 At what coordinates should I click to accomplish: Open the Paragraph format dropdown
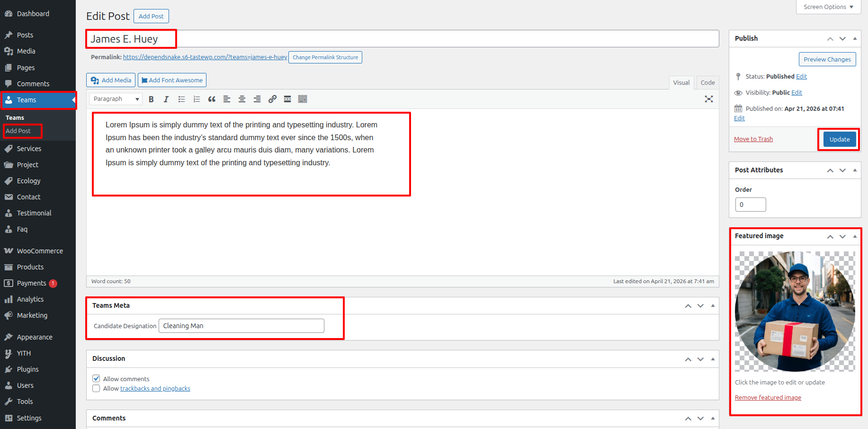click(116, 99)
